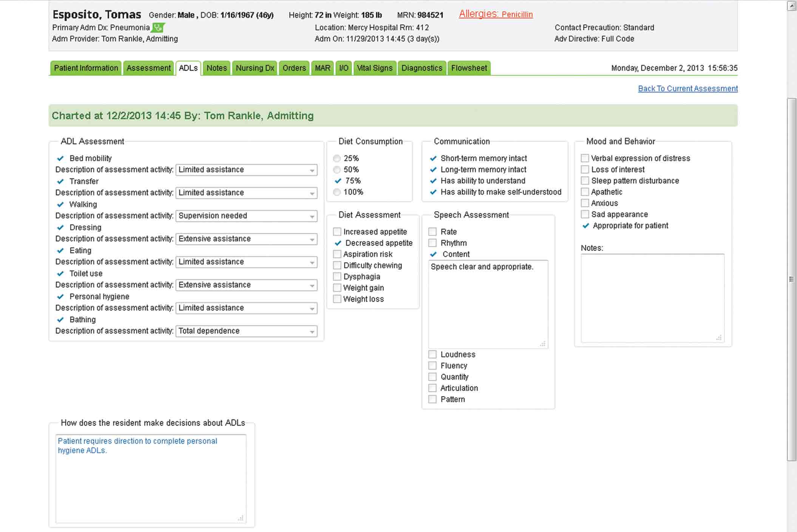
Task: Enable the Aspiration risk checkbox
Action: 337,254
